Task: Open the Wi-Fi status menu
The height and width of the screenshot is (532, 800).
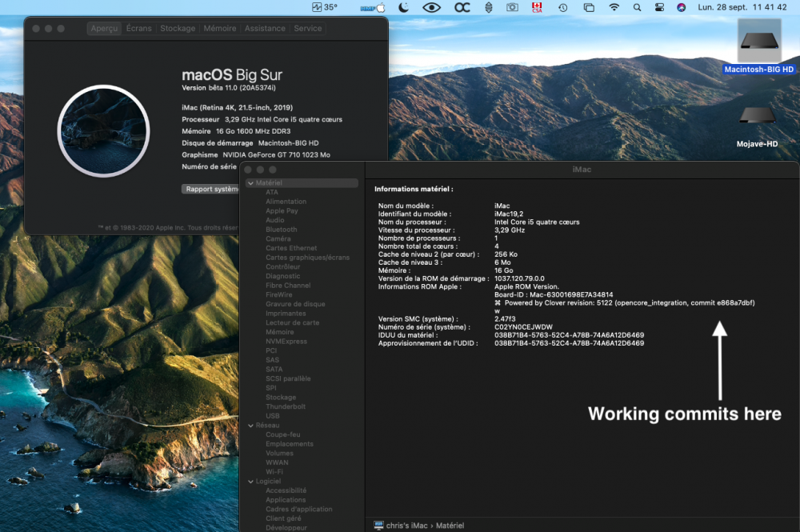Action: click(614, 7)
